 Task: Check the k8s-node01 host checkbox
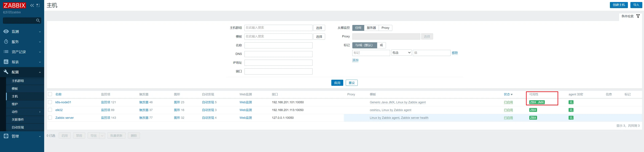pyautogui.click(x=50, y=102)
